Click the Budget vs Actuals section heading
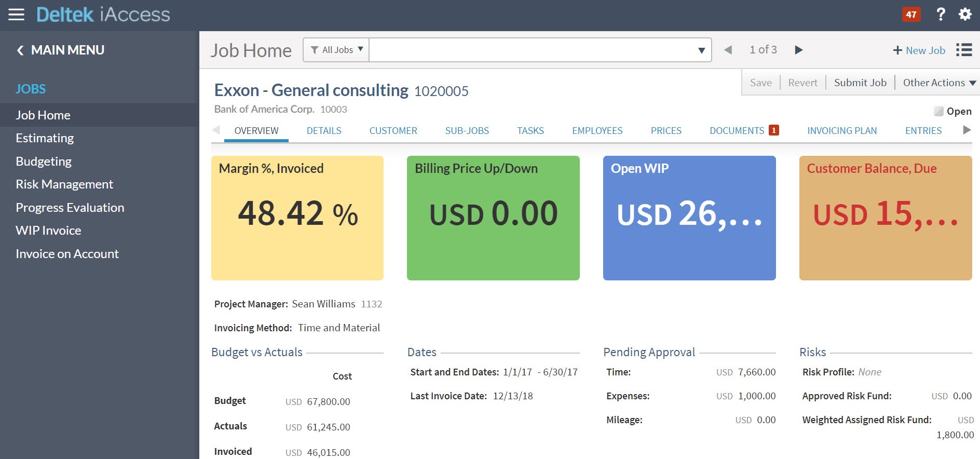Viewport: 980px width, 459px height. coord(257,352)
